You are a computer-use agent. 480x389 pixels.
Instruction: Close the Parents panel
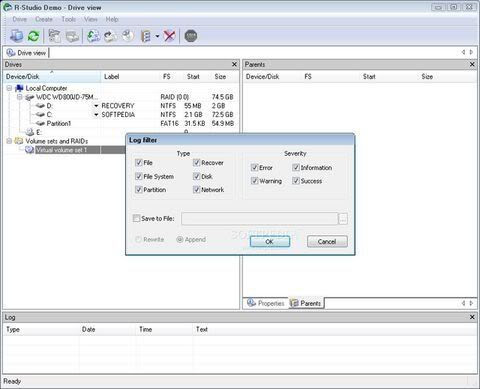click(472, 64)
